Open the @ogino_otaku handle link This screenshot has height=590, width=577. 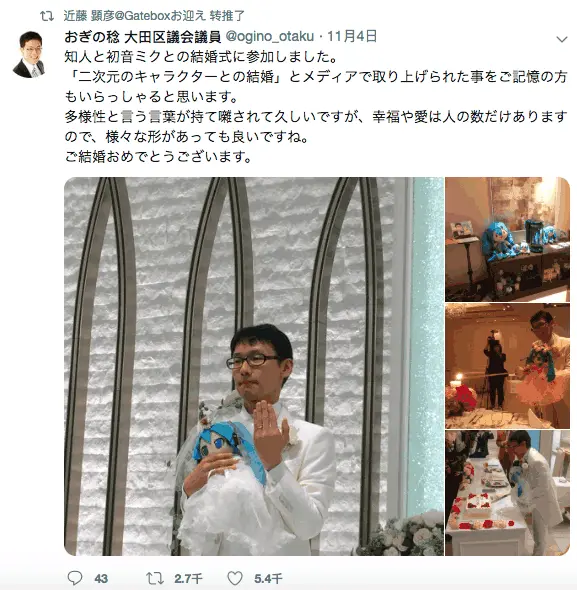coord(269,36)
